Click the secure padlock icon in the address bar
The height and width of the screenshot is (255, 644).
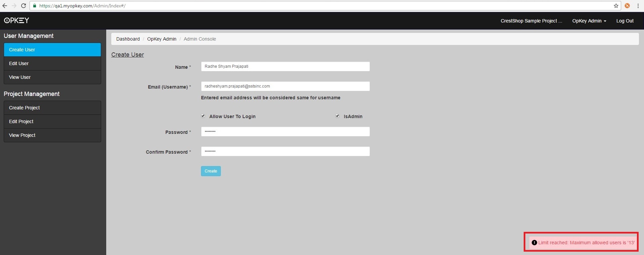pos(35,6)
